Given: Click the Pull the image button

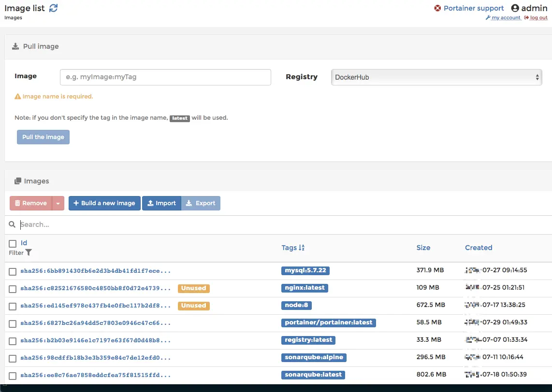Looking at the screenshot, I should pyautogui.click(x=44, y=137).
